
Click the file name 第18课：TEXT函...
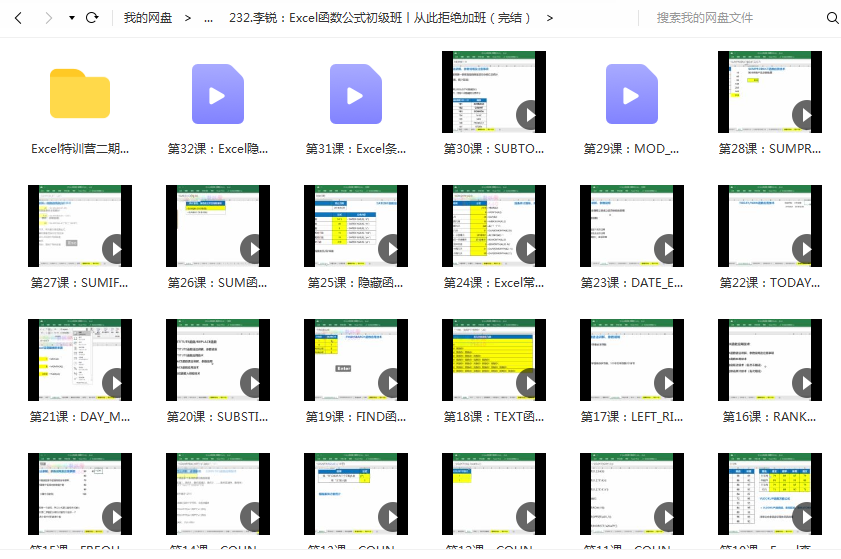pyautogui.click(x=494, y=417)
